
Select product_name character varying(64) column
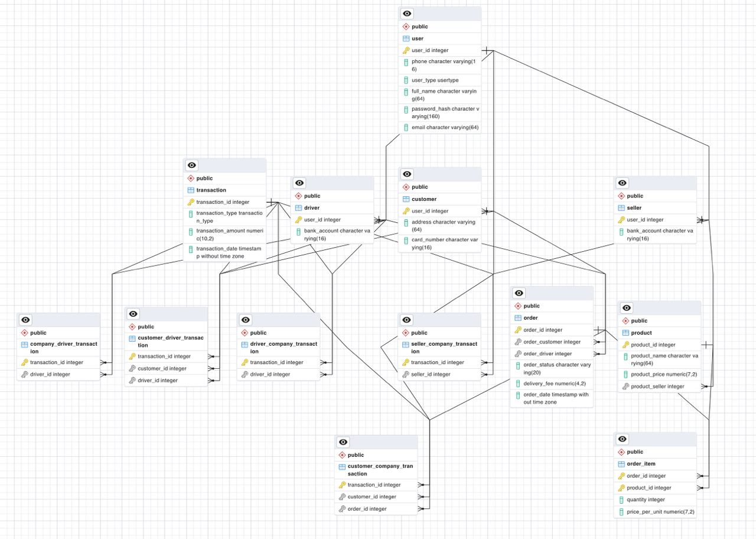point(660,360)
